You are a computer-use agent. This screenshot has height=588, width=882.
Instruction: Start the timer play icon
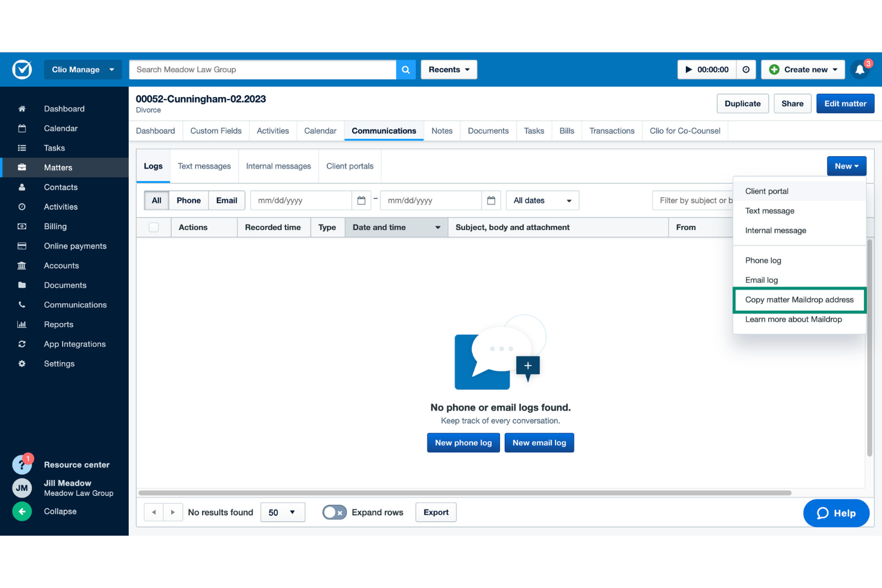(688, 70)
